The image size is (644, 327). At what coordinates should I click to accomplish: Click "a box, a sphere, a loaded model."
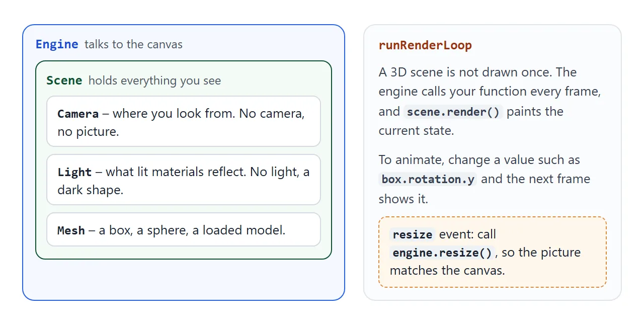pyautogui.click(x=192, y=230)
